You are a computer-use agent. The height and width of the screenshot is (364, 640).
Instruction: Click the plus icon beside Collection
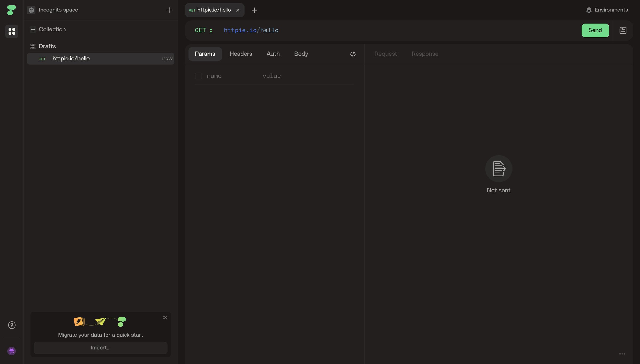coord(33,29)
